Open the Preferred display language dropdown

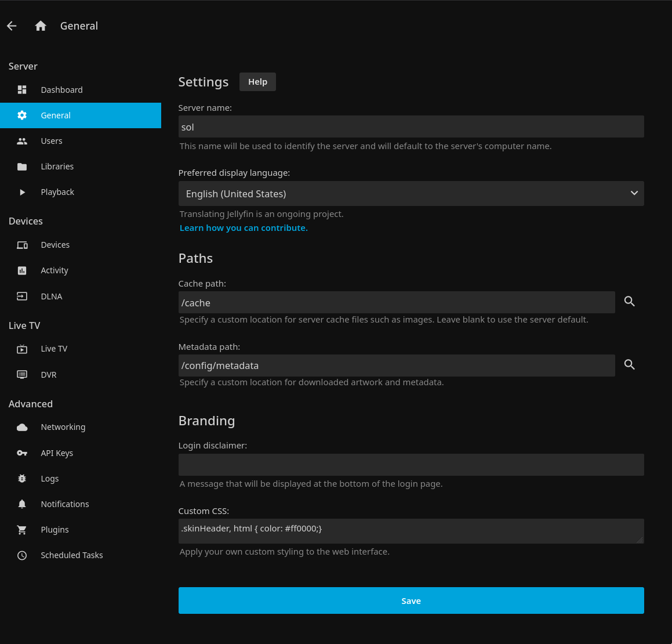click(x=411, y=193)
